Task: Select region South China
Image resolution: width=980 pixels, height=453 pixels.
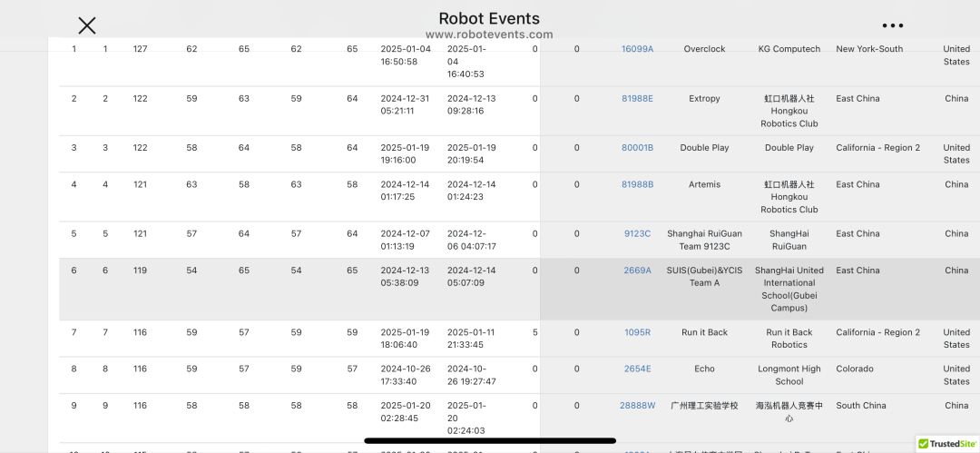Action: (861, 406)
